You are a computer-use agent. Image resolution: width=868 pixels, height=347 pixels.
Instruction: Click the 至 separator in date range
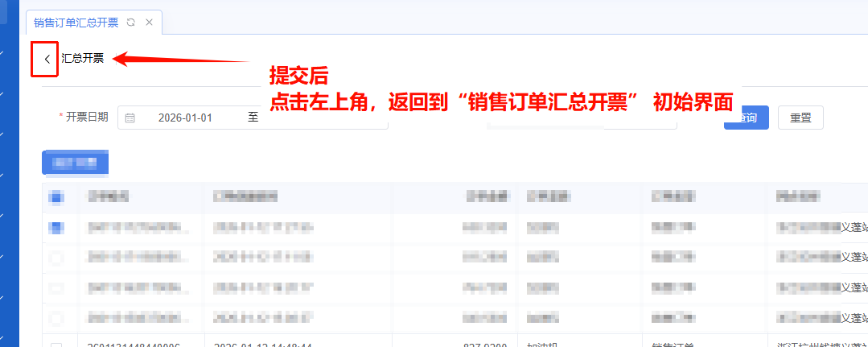coord(253,118)
